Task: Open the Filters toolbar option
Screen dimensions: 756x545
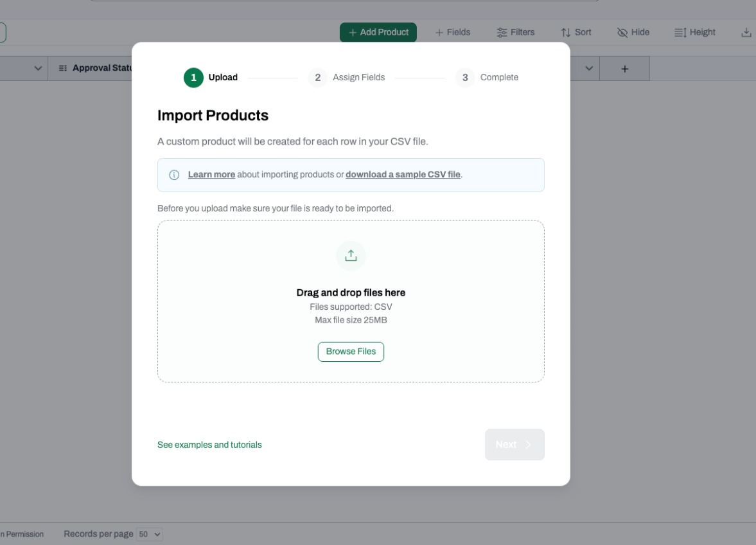Action: point(515,32)
